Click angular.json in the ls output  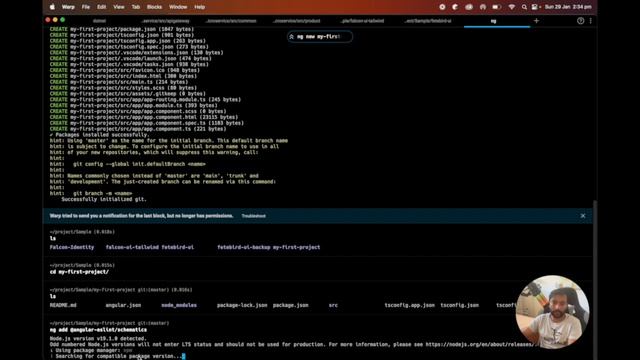point(123,305)
